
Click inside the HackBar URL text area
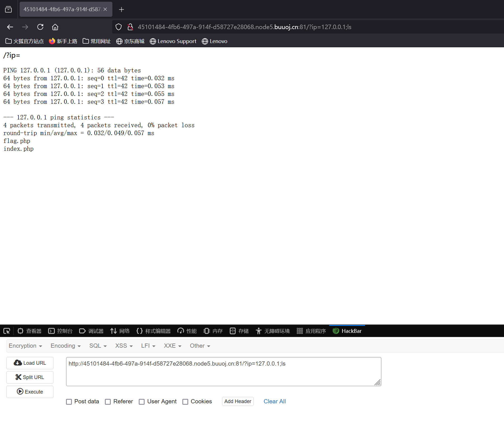(x=223, y=371)
